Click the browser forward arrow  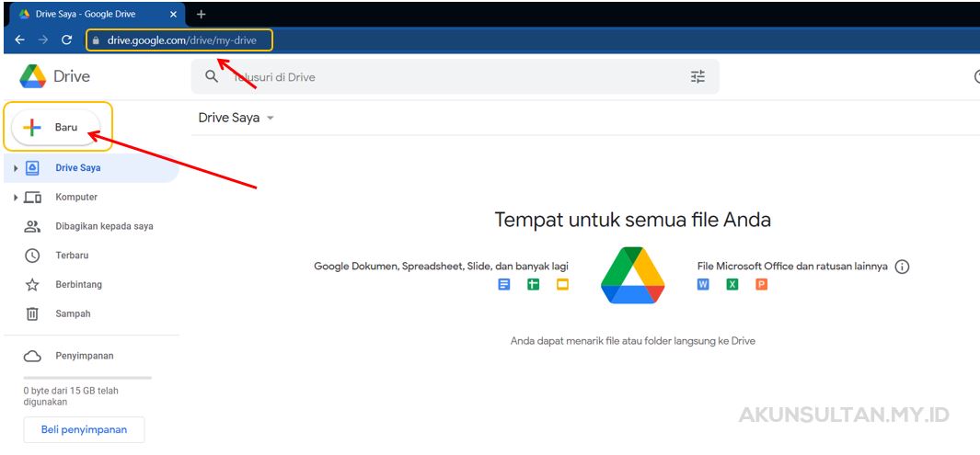(x=43, y=40)
